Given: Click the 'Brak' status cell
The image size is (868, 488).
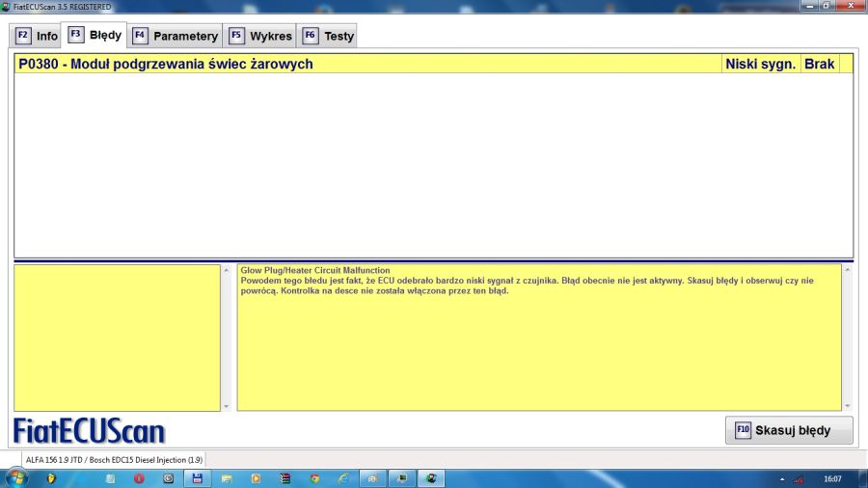Looking at the screenshot, I should click(x=819, y=65).
